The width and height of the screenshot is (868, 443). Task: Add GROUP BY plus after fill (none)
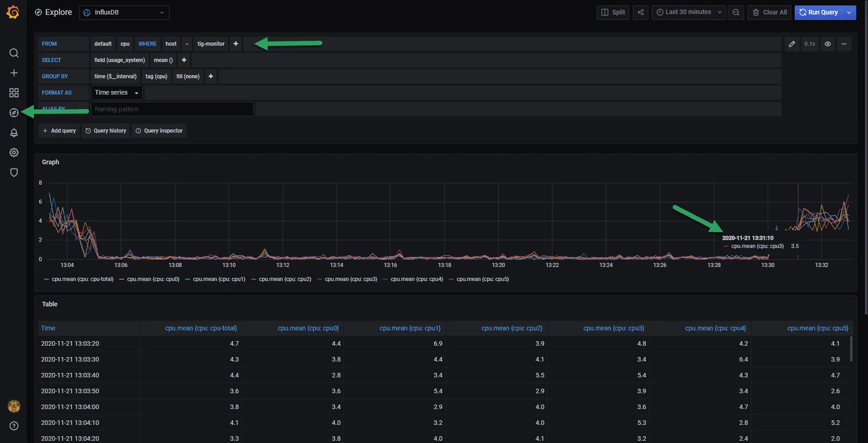coord(211,76)
